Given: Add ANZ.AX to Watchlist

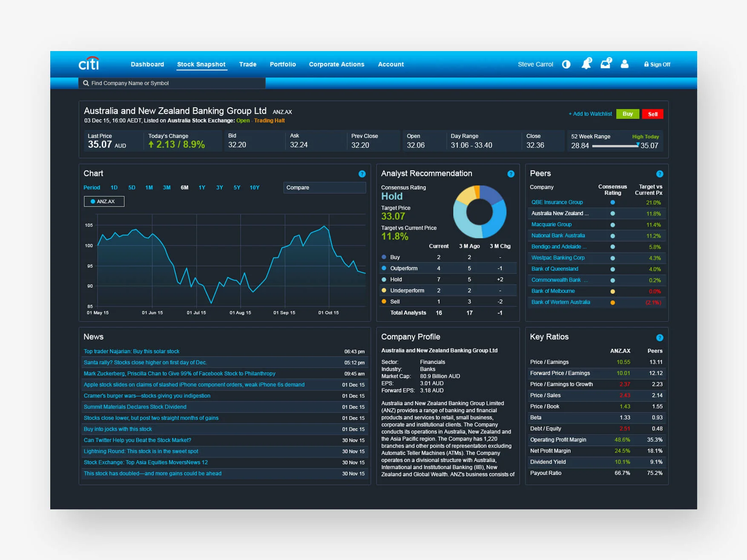Looking at the screenshot, I should click(x=590, y=114).
